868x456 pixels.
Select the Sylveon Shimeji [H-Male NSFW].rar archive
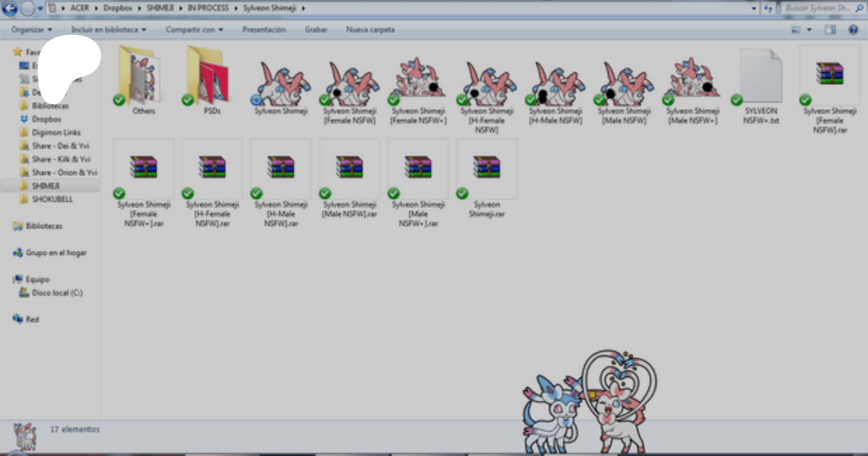coord(281,183)
